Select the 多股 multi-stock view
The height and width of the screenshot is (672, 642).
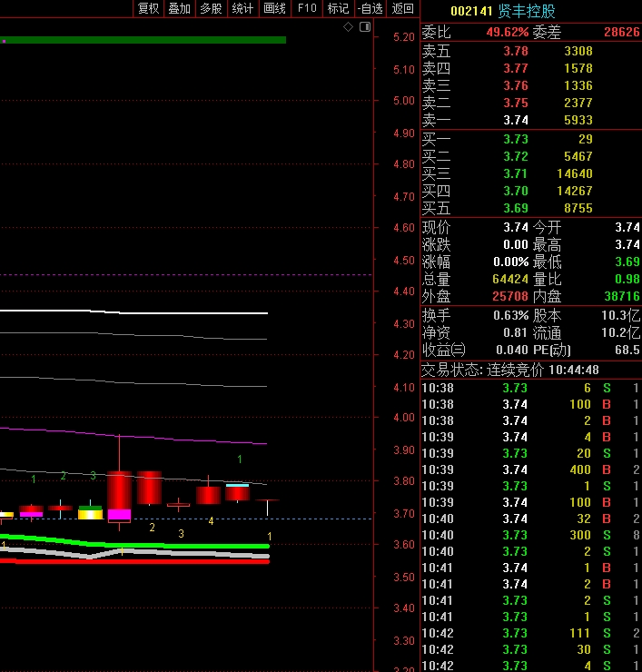click(212, 8)
